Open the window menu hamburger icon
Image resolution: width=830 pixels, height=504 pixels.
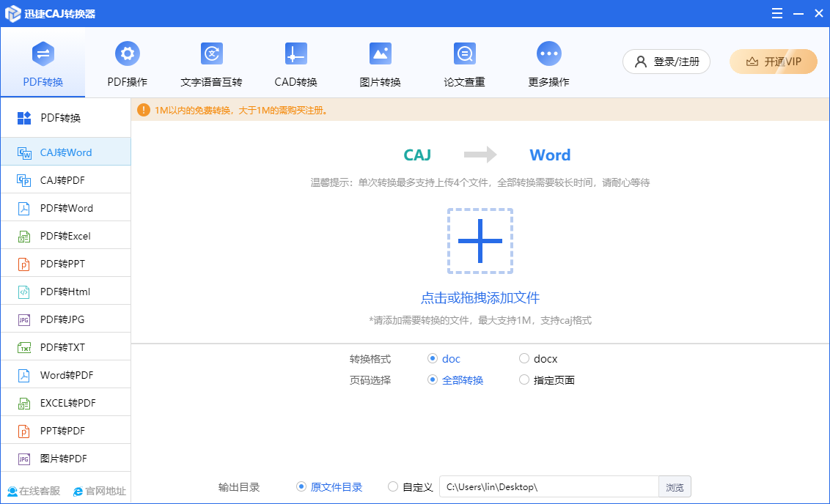click(x=776, y=13)
